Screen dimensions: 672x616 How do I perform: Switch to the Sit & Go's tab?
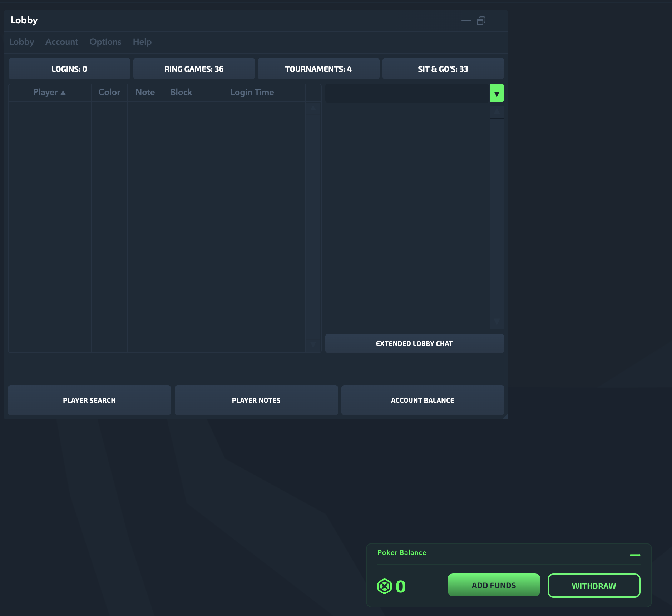(x=443, y=69)
